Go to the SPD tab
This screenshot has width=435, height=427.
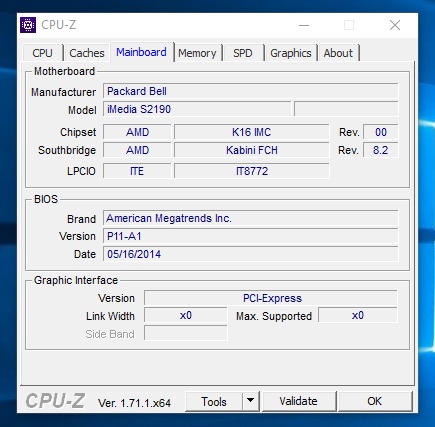tap(243, 53)
